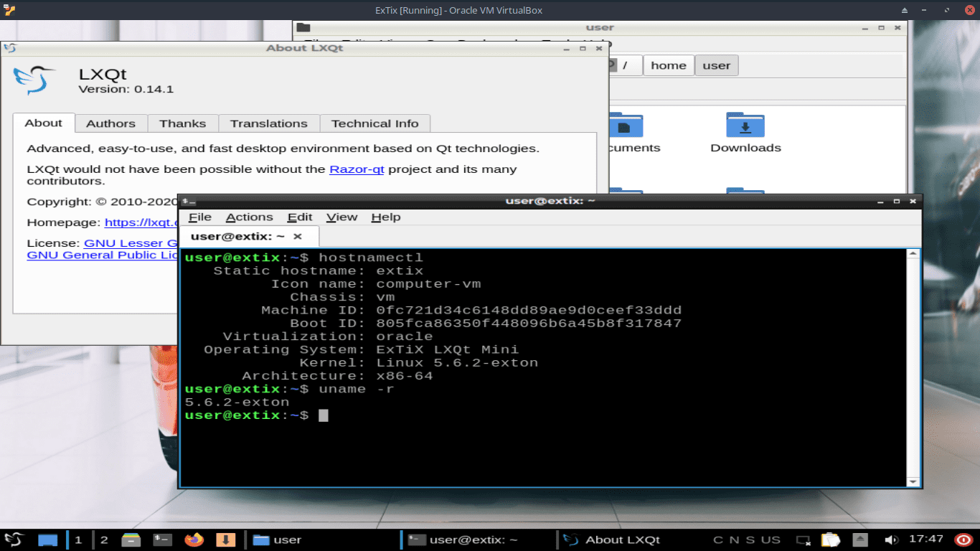
Task: Click the Num Lock 'N' indicator
Action: (x=734, y=540)
